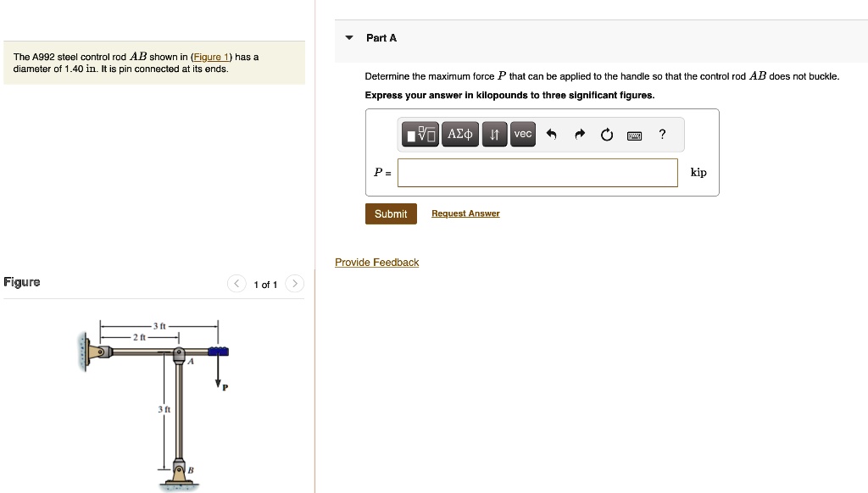Insert a vector with the vec icon
Screen dimensions: 868x493
[522, 134]
